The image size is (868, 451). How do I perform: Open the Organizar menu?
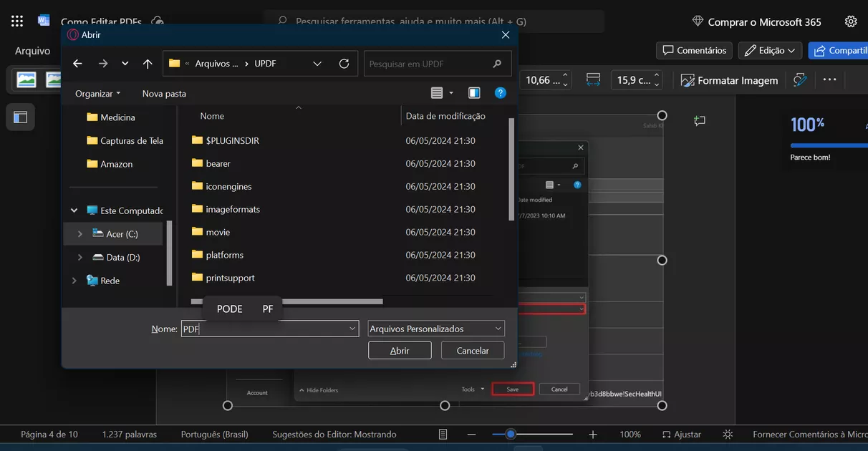click(x=96, y=93)
